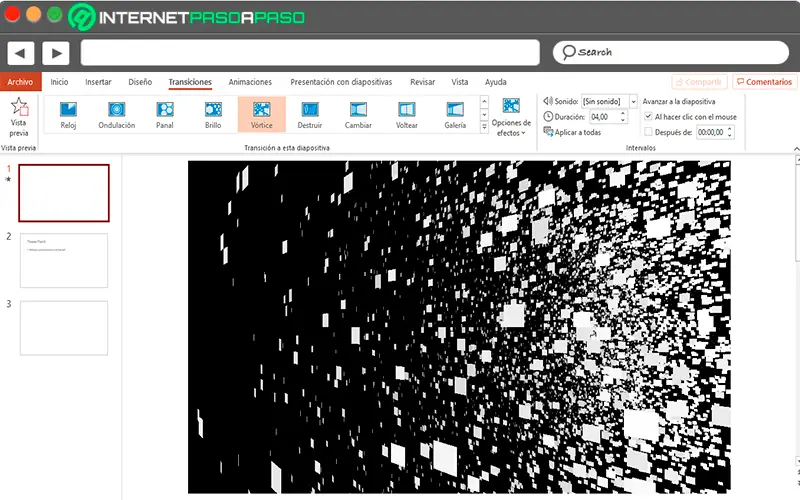
Task: Click the browser address bar
Action: (x=310, y=53)
